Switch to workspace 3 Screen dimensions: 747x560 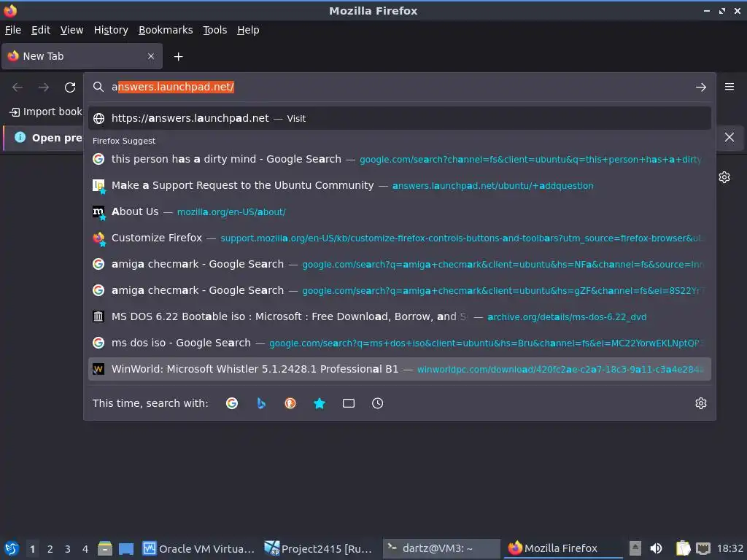[x=68, y=549]
